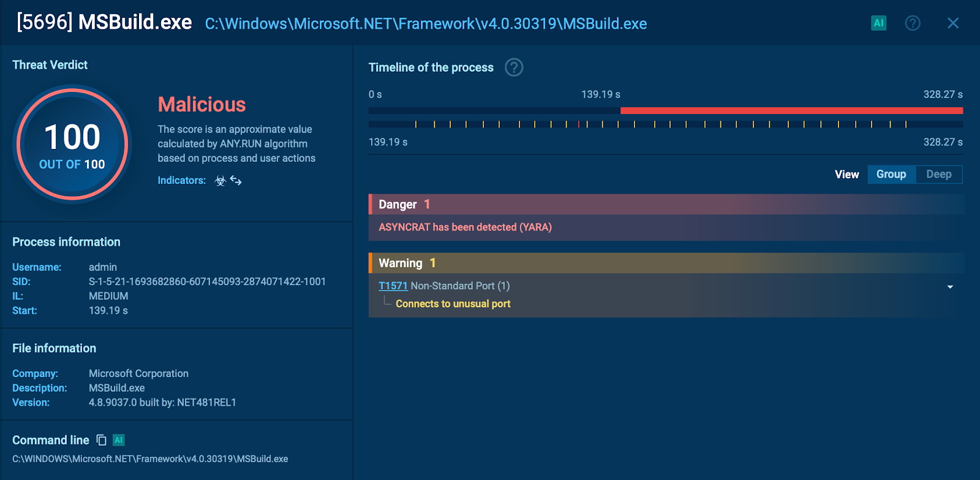Viewport: 980px width, 480px height.
Task: Click the AI button in the header
Action: pos(879,23)
